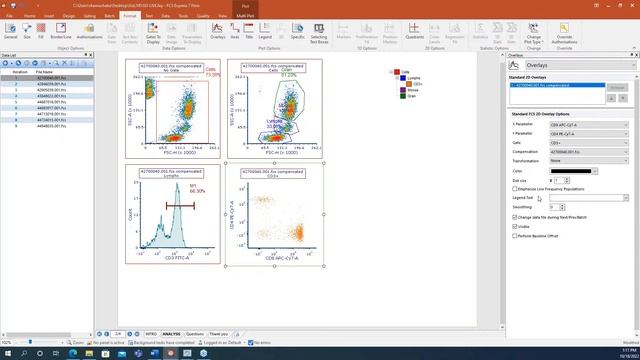640x360 pixels.
Task: Open Legend Text dropdown arrow
Action: pos(626,198)
